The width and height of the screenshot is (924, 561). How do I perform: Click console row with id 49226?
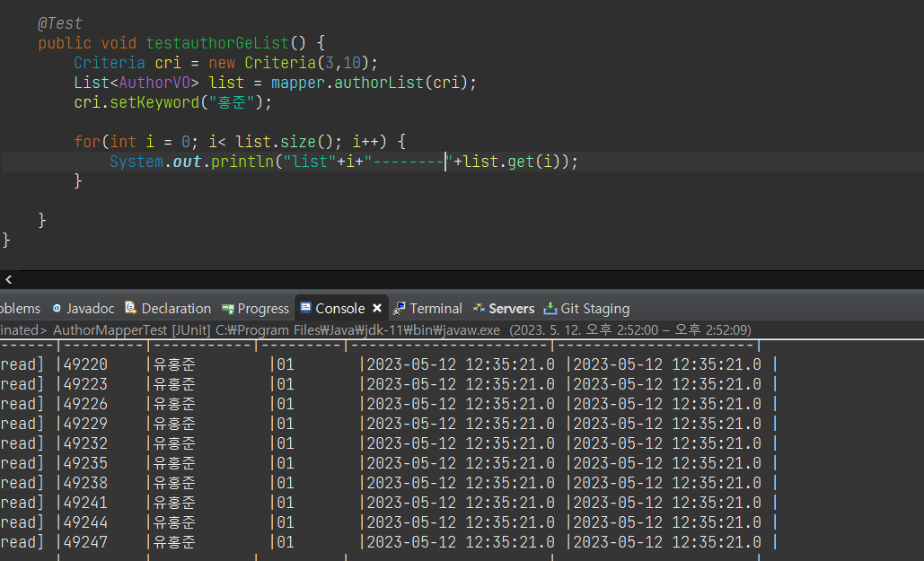point(388,404)
